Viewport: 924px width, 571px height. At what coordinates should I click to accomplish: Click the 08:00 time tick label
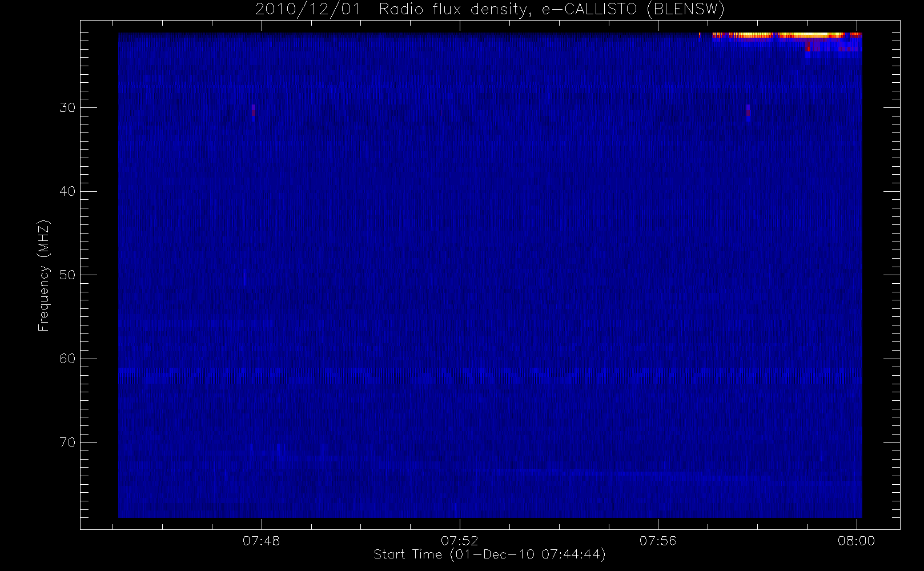point(856,541)
